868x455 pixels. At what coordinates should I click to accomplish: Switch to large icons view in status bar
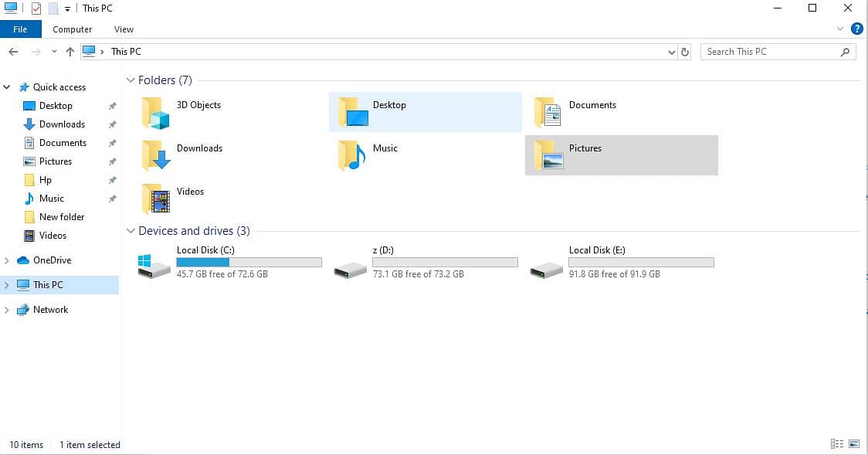pyautogui.click(x=854, y=444)
